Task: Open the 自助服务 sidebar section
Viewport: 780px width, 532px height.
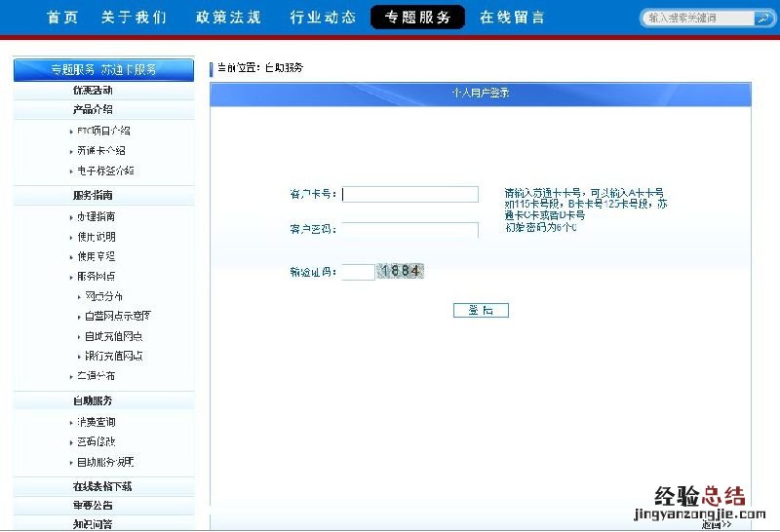Action: [x=93, y=400]
